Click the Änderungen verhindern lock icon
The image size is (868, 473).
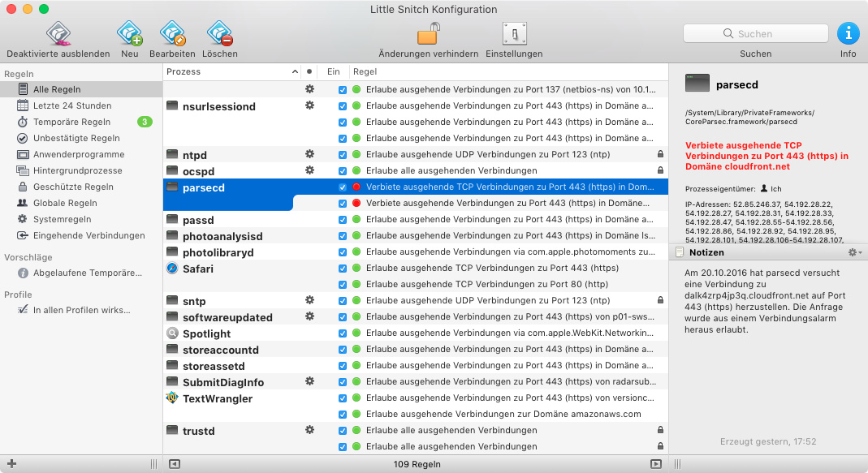click(428, 34)
